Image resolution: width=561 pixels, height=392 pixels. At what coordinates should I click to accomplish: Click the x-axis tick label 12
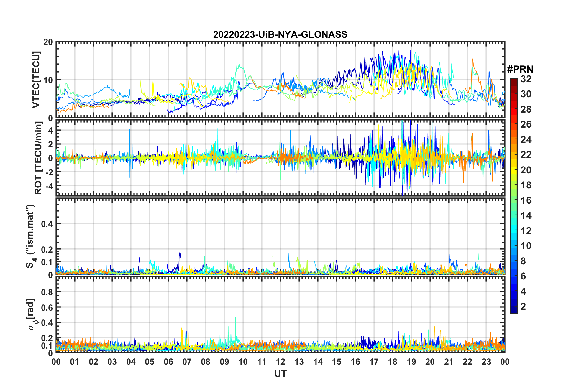coord(280,362)
